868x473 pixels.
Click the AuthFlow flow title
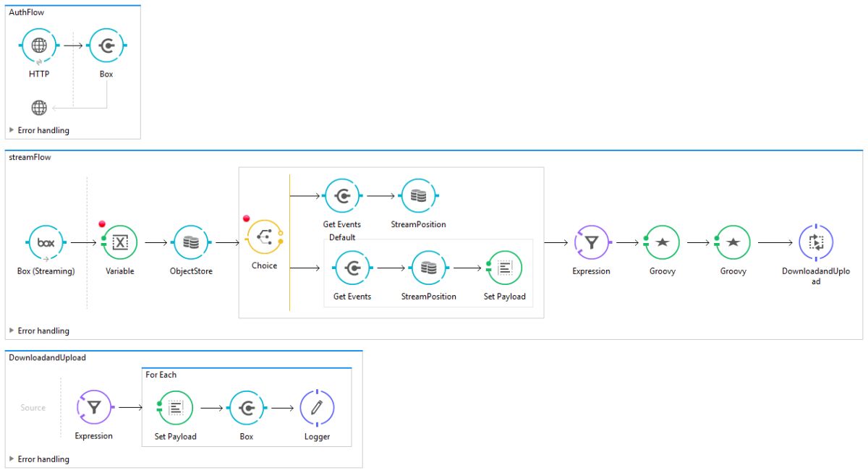[26, 12]
